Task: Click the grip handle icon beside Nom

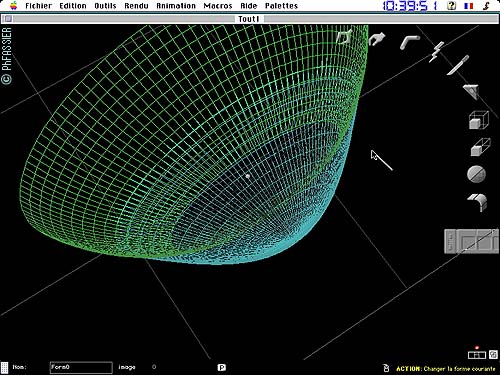Action: [4, 368]
